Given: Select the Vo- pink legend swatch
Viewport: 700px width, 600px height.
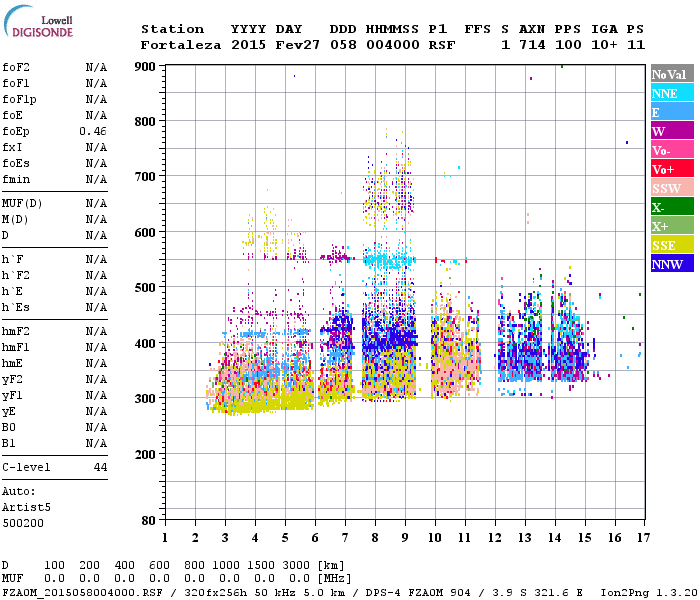Looking at the screenshot, I should pos(672,150).
